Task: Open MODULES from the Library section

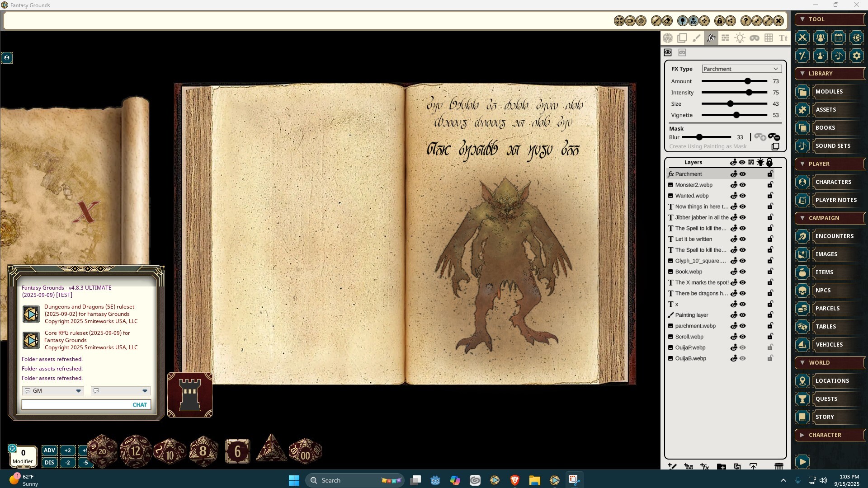Action: point(829,92)
